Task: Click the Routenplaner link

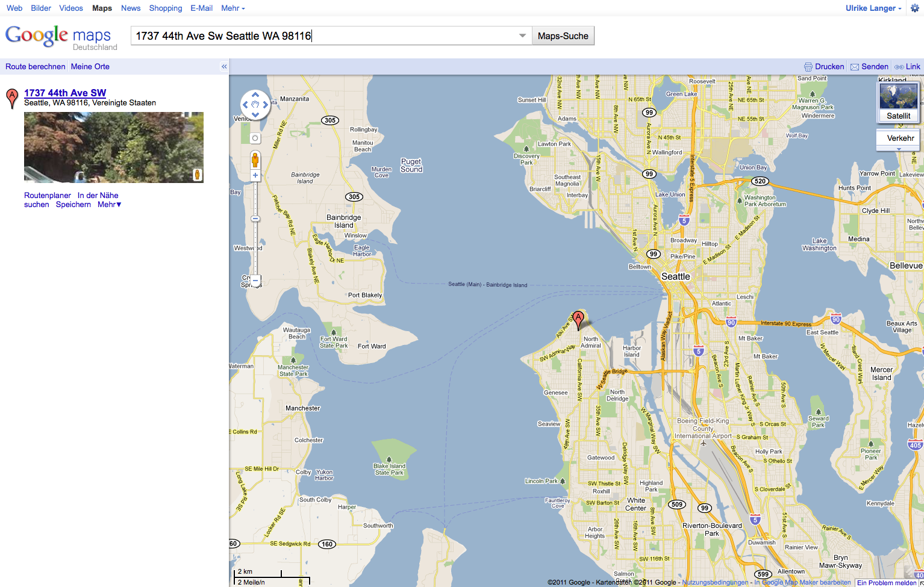Action: pos(48,196)
